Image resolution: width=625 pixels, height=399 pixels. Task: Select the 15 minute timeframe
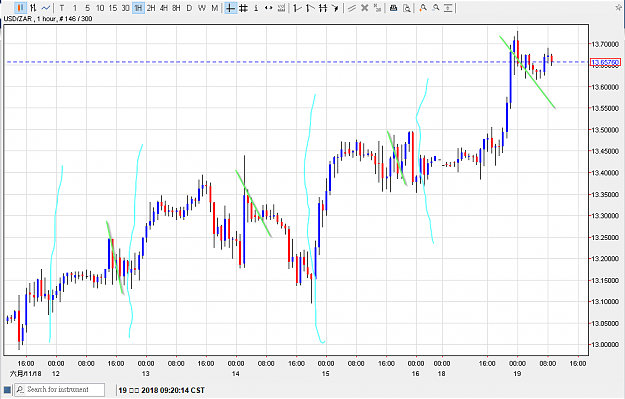click(x=113, y=8)
